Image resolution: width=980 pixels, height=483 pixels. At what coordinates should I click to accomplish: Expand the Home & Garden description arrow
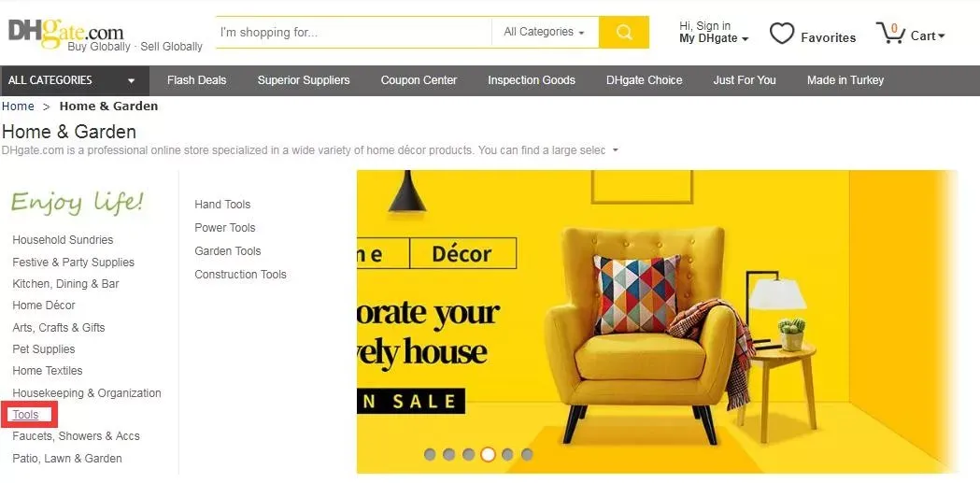(x=615, y=150)
